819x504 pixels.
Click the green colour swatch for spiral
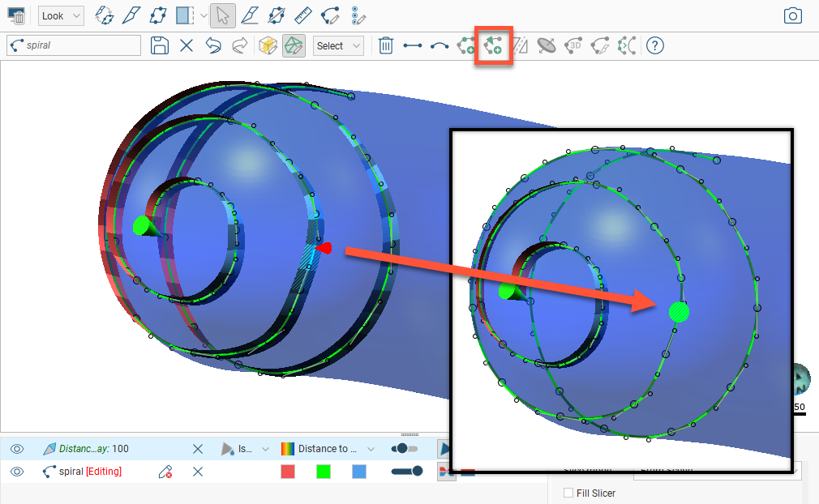click(324, 472)
